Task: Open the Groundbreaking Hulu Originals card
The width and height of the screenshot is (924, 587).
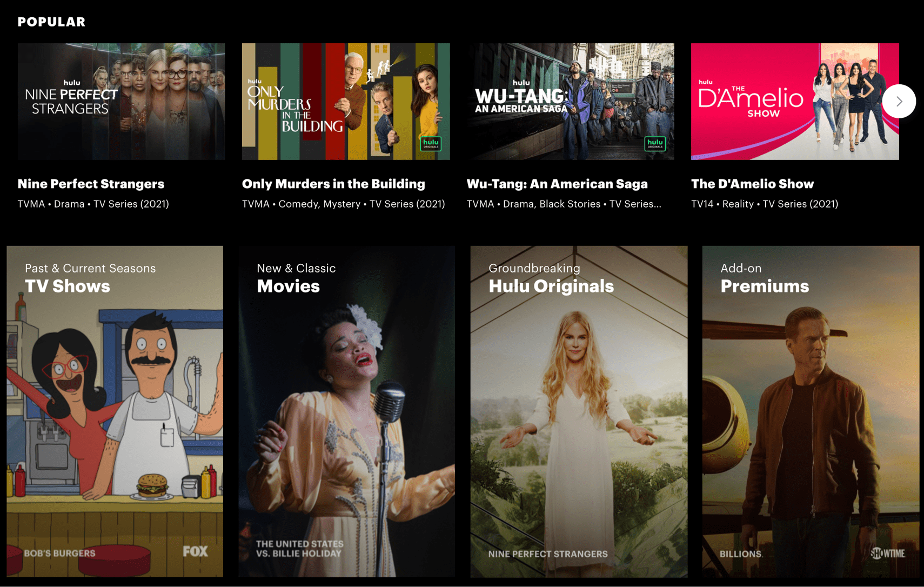Action: click(579, 416)
